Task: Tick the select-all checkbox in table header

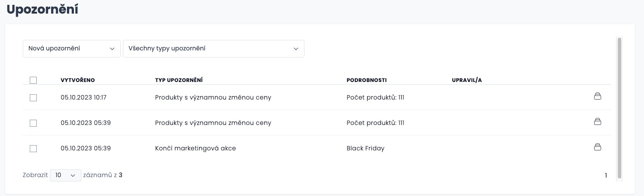Action: 33,80
